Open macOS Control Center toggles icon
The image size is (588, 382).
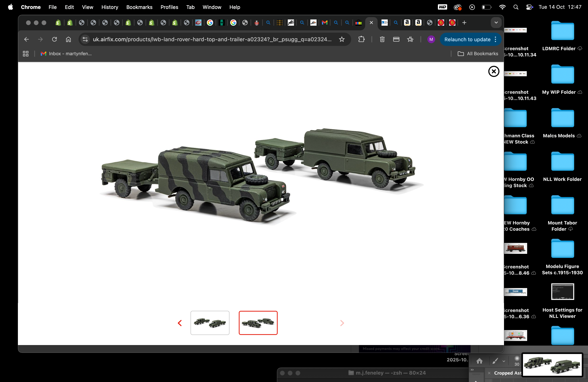click(x=529, y=7)
